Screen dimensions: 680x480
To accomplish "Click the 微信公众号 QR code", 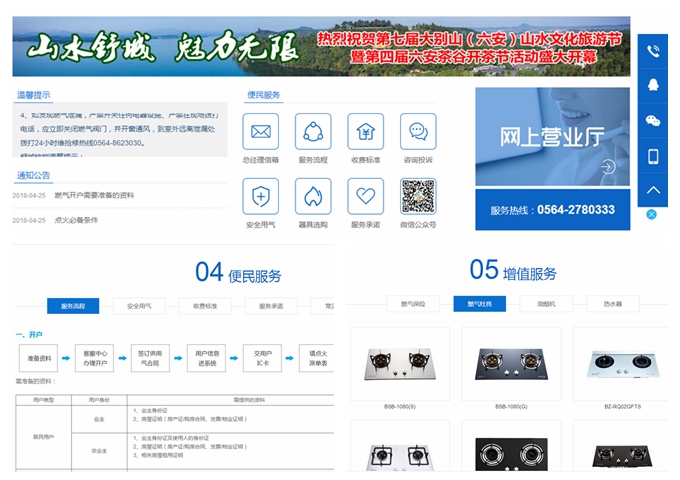I will 418,196.
